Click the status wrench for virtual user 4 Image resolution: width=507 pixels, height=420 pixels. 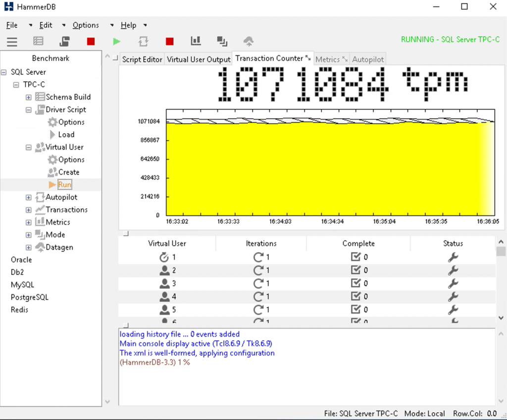pyautogui.click(x=453, y=297)
